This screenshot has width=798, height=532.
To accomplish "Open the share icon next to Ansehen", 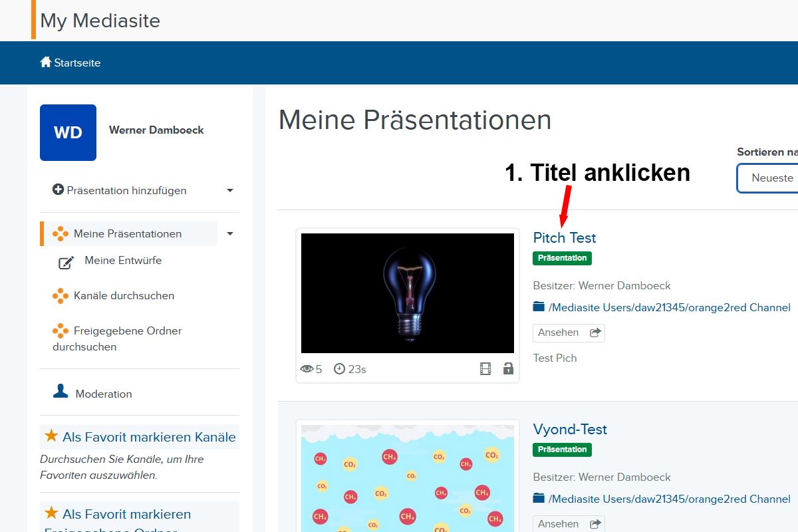I will coord(597,332).
